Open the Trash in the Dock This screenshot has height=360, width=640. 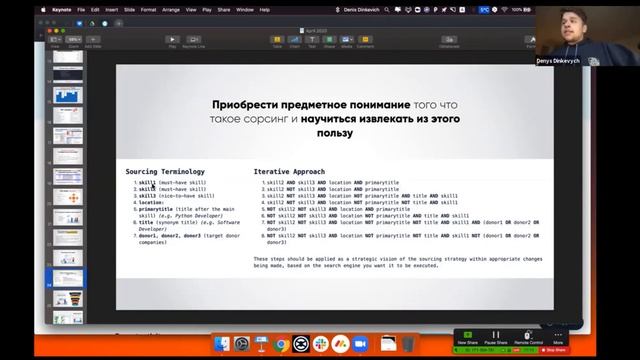(x=408, y=344)
